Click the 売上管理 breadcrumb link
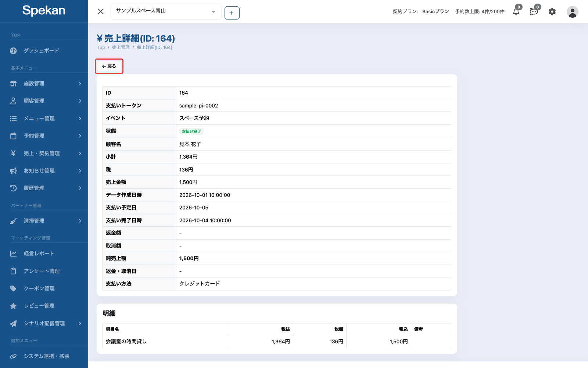 tap(121, 47)
